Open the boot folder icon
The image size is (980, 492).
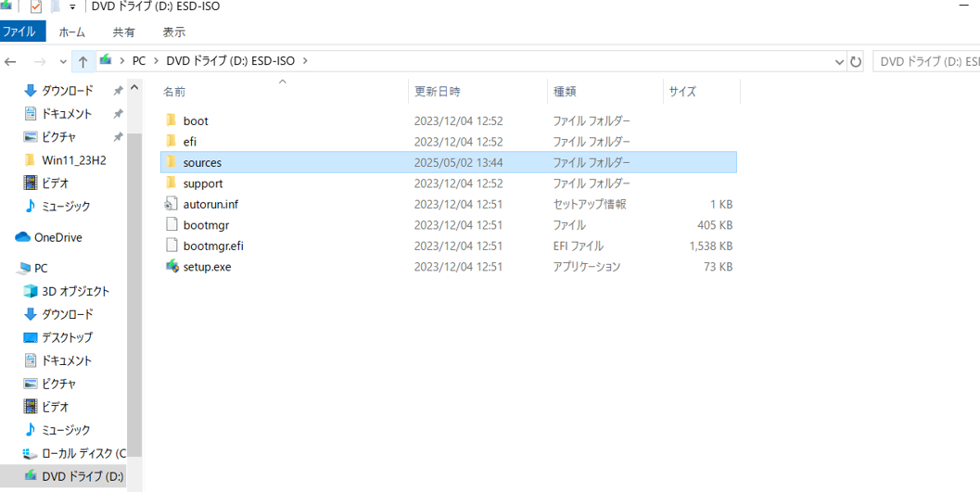point(172,120)
